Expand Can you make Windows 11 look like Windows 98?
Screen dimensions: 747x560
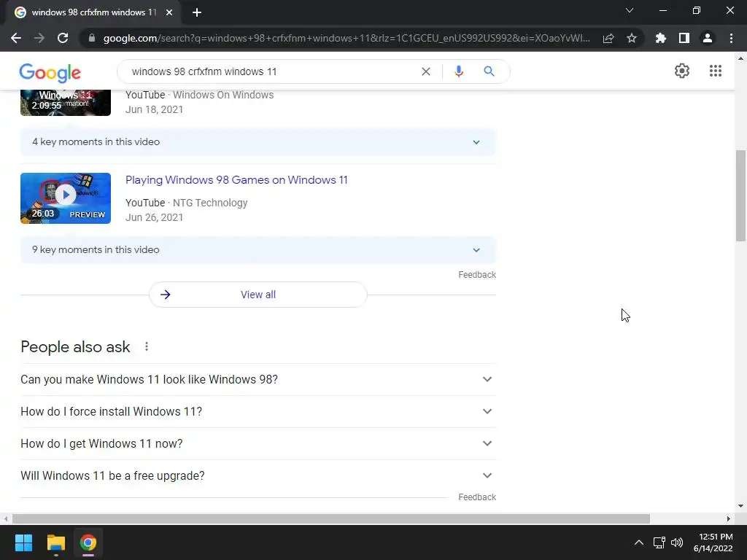[258, 379]
